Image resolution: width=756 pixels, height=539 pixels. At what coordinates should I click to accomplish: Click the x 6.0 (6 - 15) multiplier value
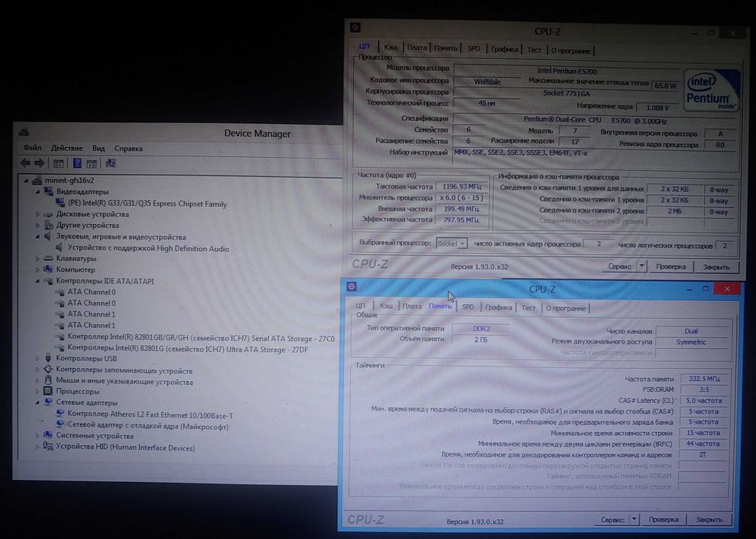pos(461,198)
